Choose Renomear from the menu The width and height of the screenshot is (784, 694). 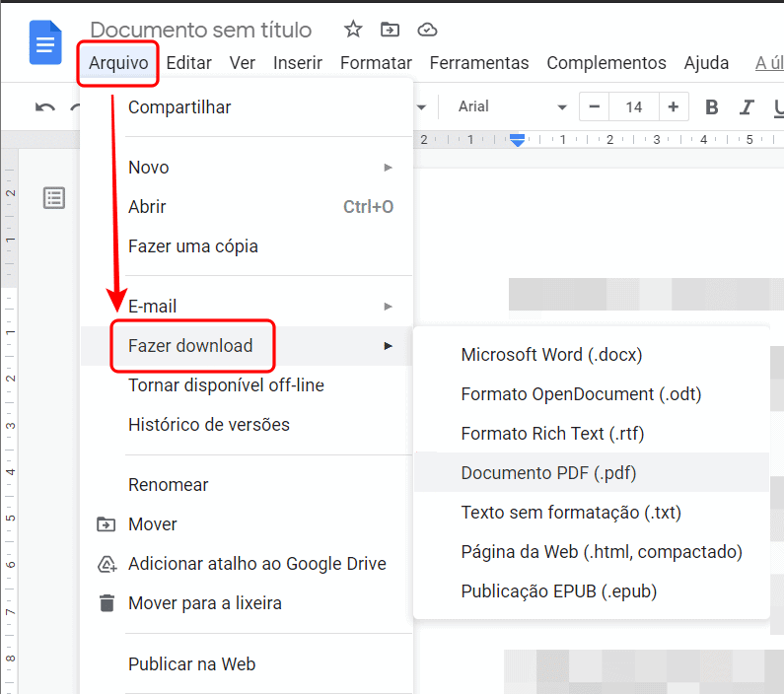pos(247,485)
